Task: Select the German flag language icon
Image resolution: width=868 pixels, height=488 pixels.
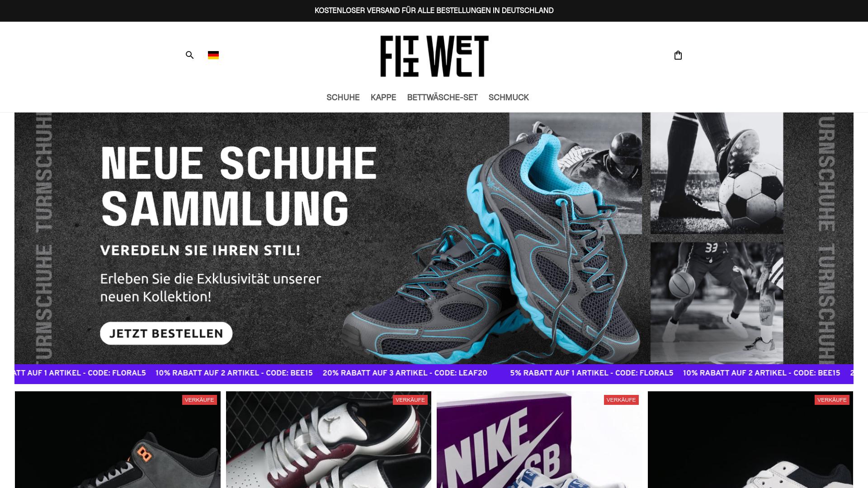Action: [x=213, y=55]
